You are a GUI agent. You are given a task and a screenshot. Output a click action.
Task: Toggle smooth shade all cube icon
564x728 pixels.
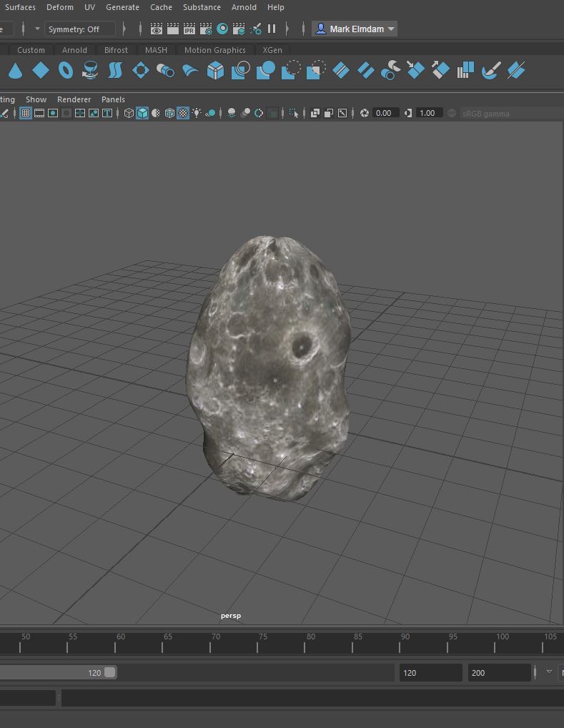pos(142,113)
